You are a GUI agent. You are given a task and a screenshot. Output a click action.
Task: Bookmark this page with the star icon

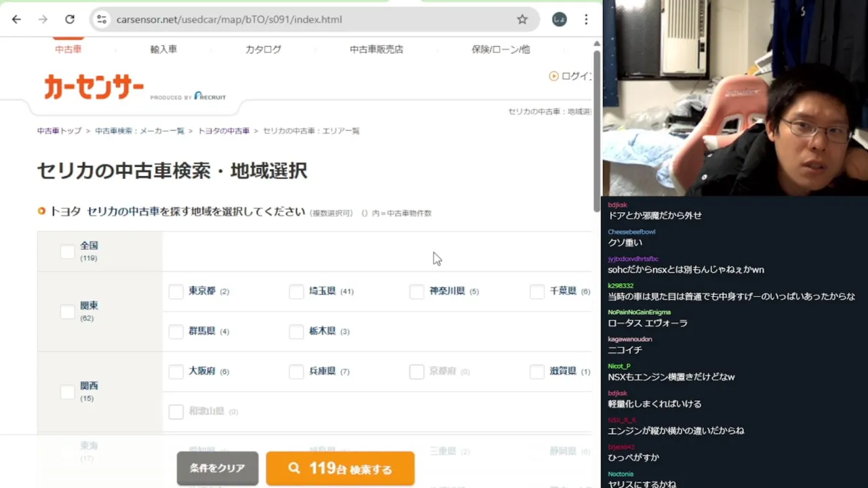click(x=522, y=20)
